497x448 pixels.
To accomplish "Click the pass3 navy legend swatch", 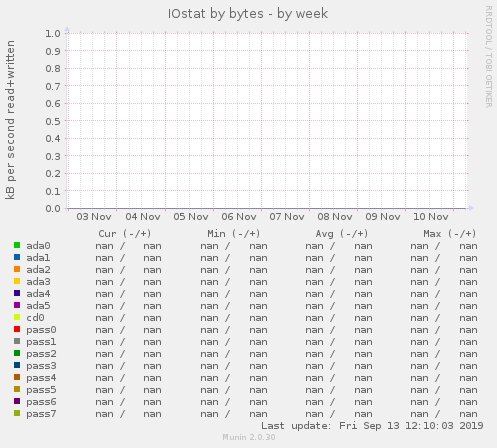I will click(x=17, y=365).
